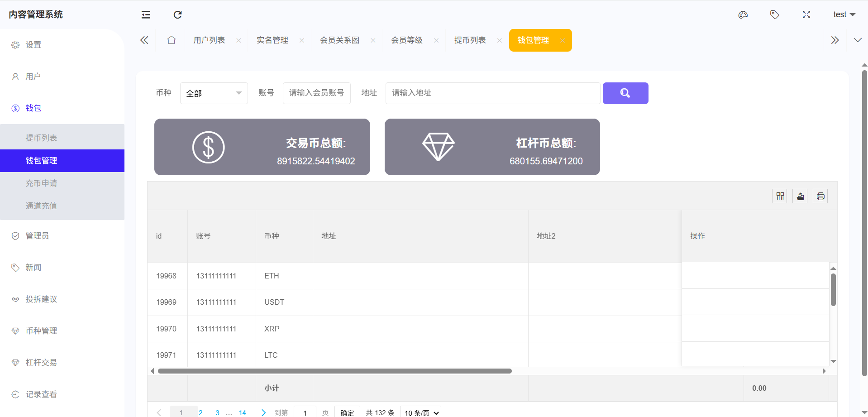The width and height of the screenshot is (868, 417).
Task: Go to page 14 link
Action: click(242, 412)
